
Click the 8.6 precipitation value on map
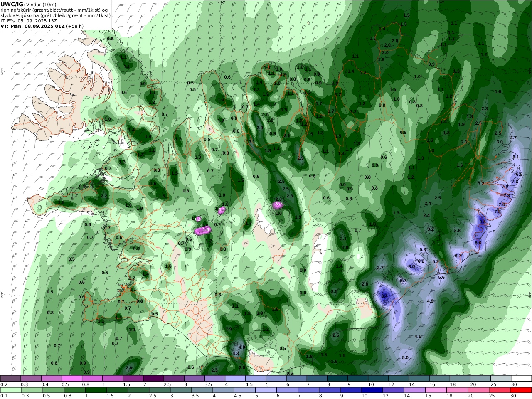(x=478, y=243)
